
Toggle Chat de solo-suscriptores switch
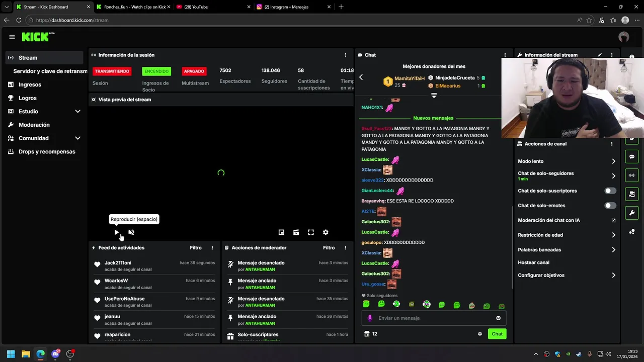click(610, 191)
